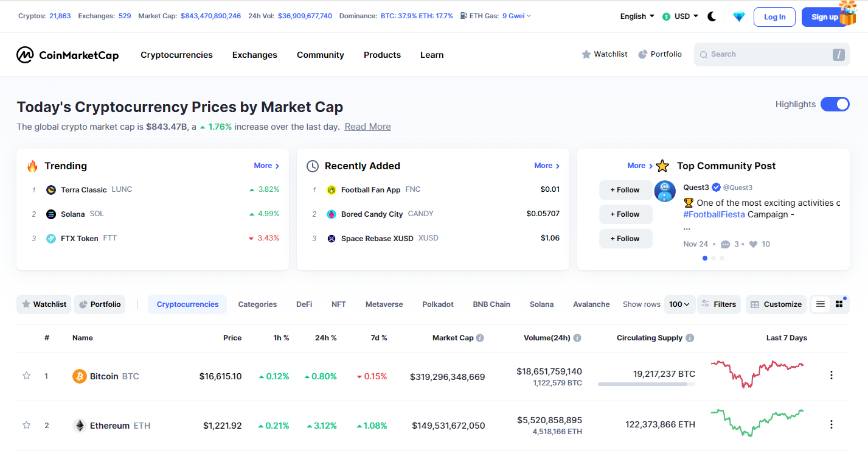
Task: Click the fire icon beside Trending
Action: click(32, 166)
